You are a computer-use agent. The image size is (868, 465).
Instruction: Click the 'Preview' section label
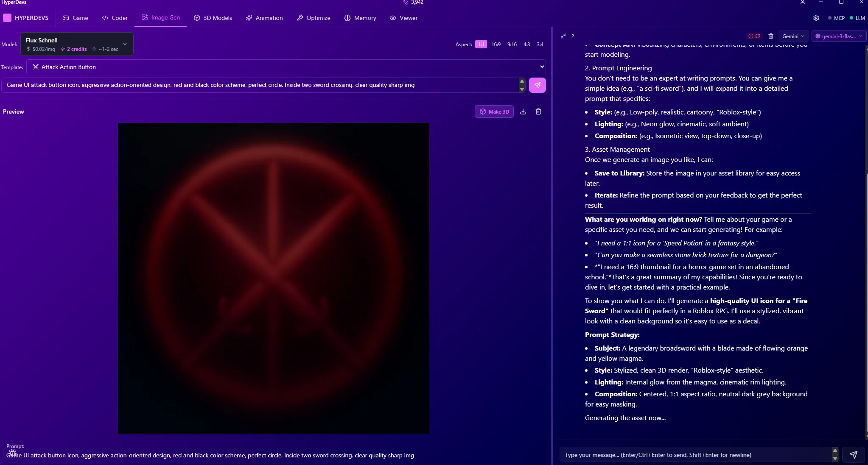pos(13,111)
